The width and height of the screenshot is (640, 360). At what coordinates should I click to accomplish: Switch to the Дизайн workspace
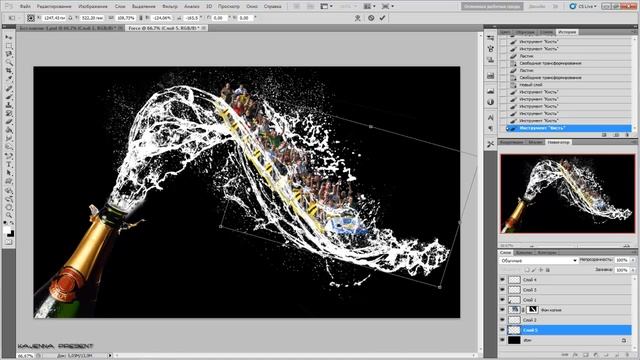pyautogui.click(x=536, y=7)
